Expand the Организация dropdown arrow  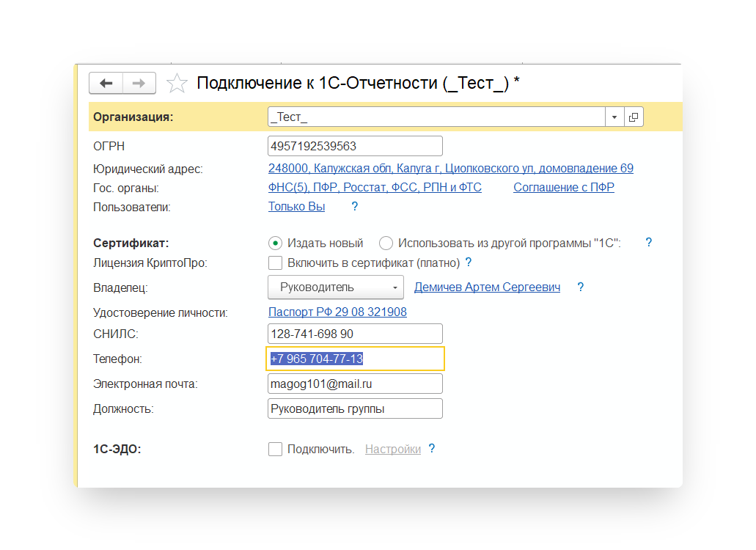(x=614, y=117)
